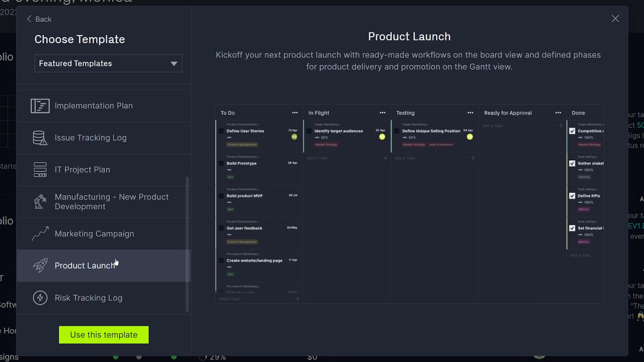644x362 pixels.
Task: Click the Implementation Plan template icon
Action: 40,106
